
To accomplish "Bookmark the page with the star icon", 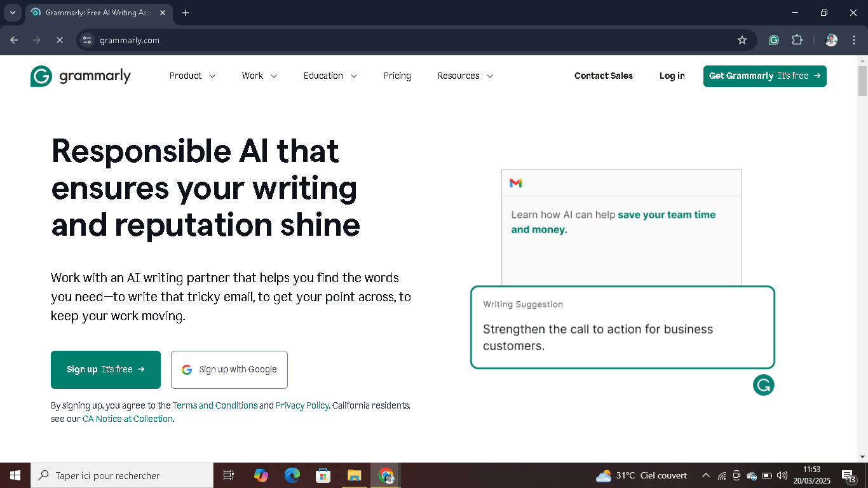I will pos(742,39).
